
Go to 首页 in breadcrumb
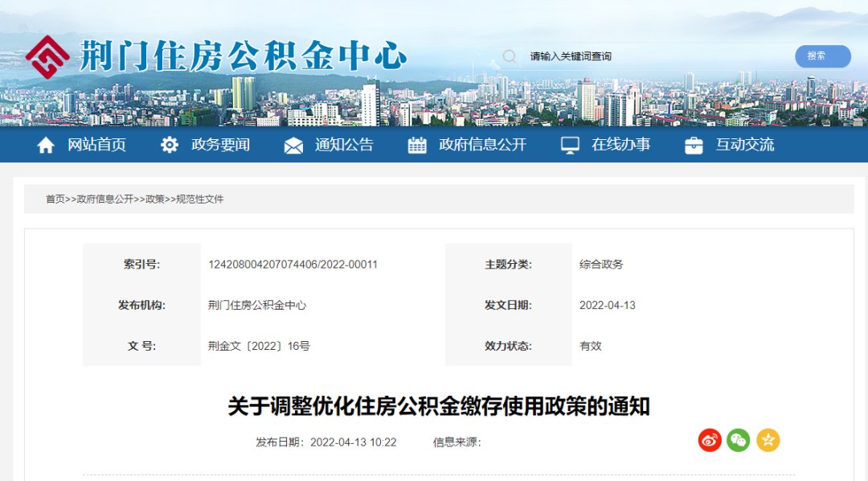pyautogui.click(x=55, y=199)
